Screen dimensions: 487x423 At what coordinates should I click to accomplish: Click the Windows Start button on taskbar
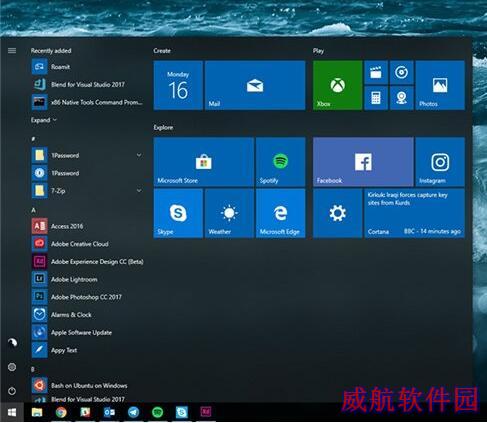12,412
